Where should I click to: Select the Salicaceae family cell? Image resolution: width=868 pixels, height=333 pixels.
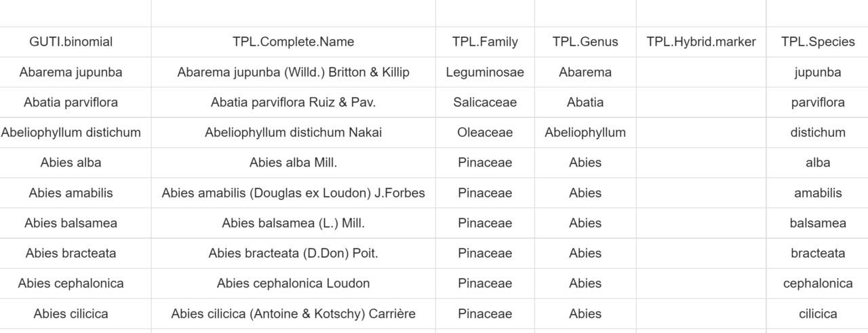[485, 102]
